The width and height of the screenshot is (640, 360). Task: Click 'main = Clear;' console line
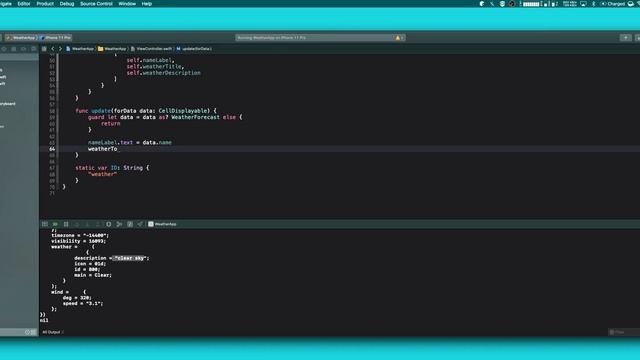[93, 275]
